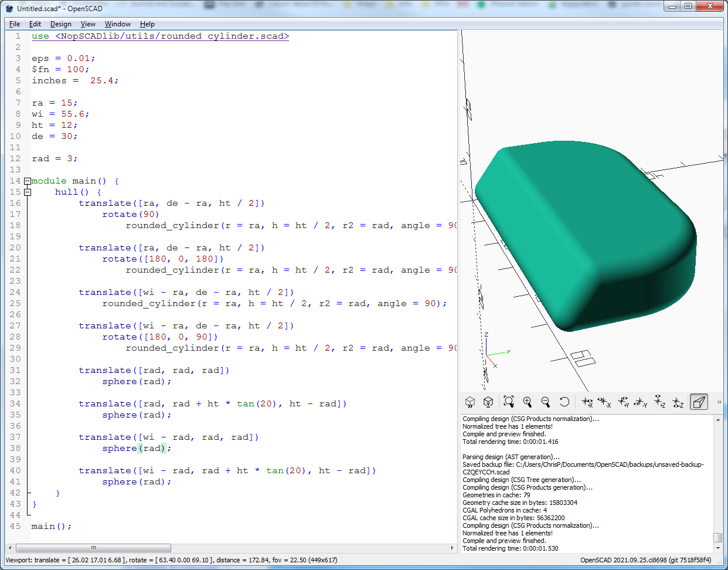Zoom out of the 3D view
The height and width of the screenshot is (570, 728).
(546, 402)
